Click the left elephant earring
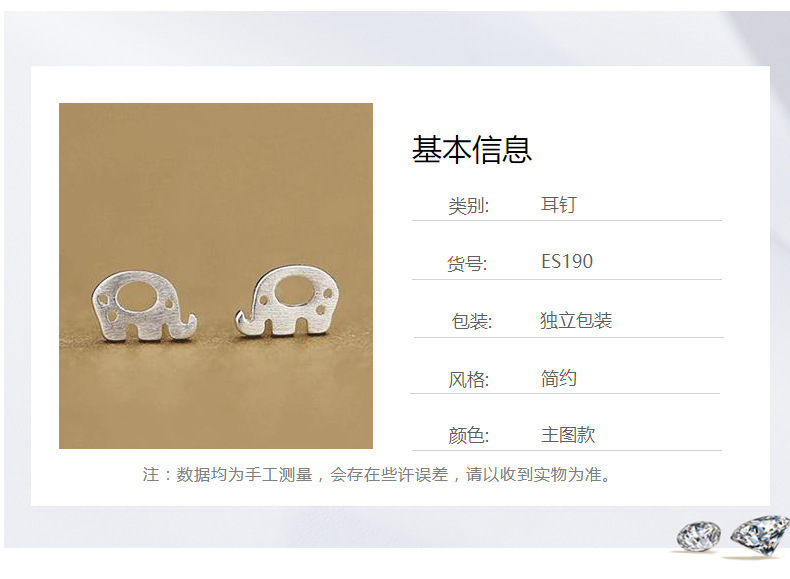This screenshot has width=790, height=579. pyautogui.click(x=144, y=306)
